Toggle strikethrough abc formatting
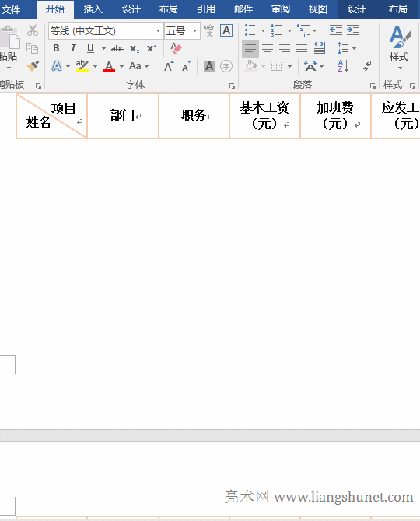The width and height of the screenshot is (420, 521). (x=117, y=48)
